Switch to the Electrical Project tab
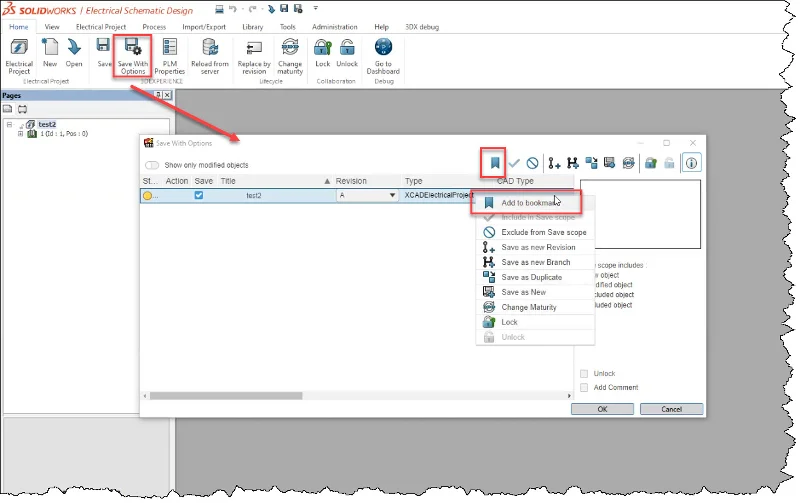The width and height of the screenshot is (800, 503). click(101, 26)
